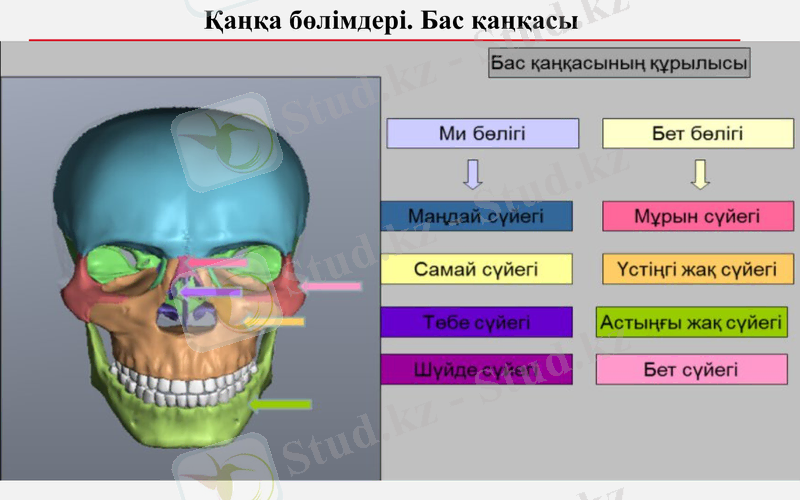Click the slide title 'Қаңқа бөлімдері. Бас қаңқасы'

tap(391, 20)
